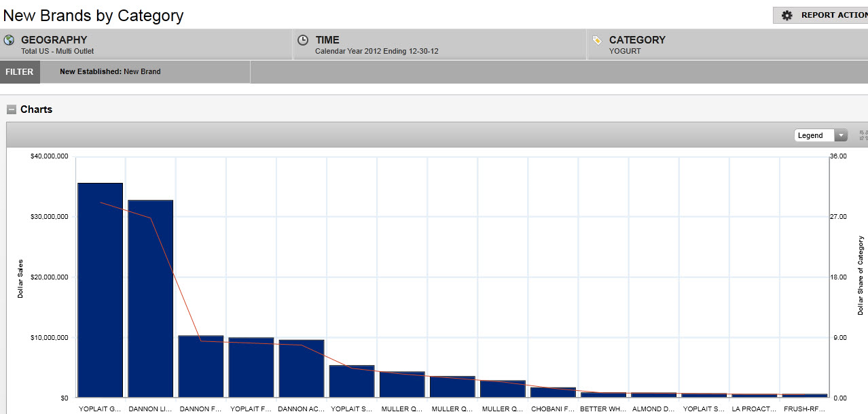This screenshot has height=414, width=868.
Task: Click the Muller Q... bar left of Chobani
Action: tap(503, 389)
